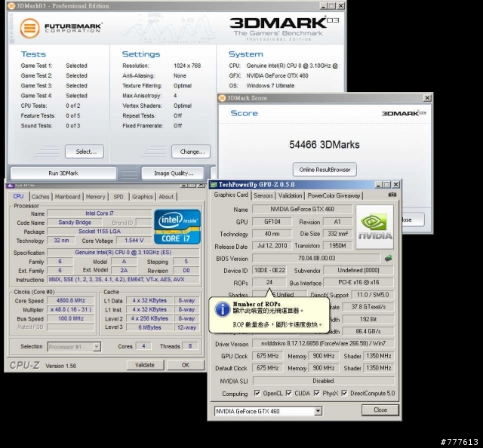Screen dimensions: 483x448
Task: Click the Core Speed value 4800.8 MHz
Action: (71, 300)
